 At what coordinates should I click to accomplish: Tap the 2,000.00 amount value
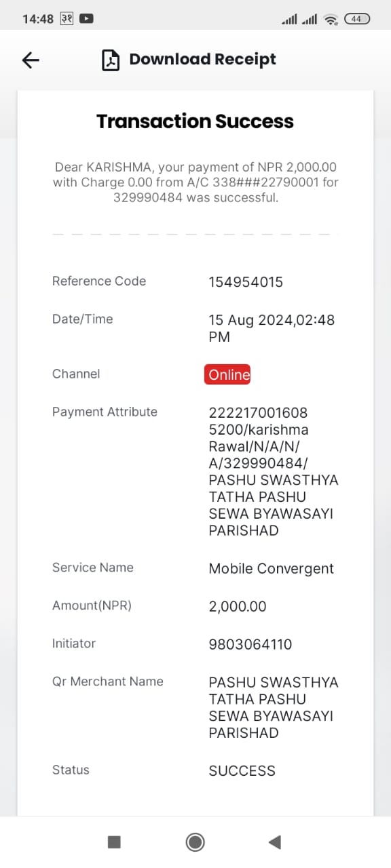238,606
